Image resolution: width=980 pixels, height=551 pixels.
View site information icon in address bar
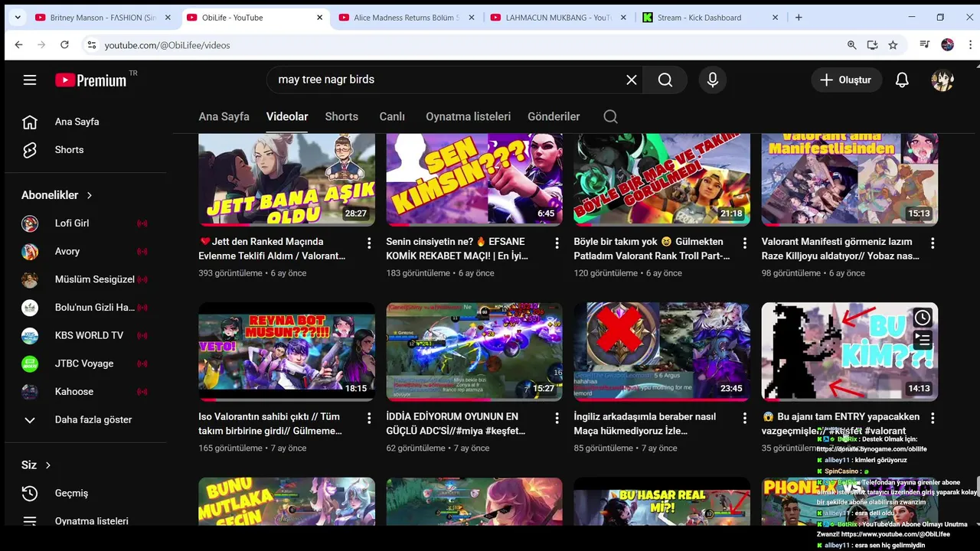[91, 45]
